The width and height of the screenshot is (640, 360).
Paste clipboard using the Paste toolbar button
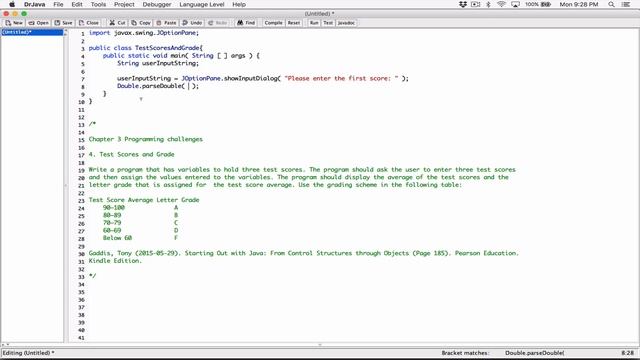pos(166,23)
